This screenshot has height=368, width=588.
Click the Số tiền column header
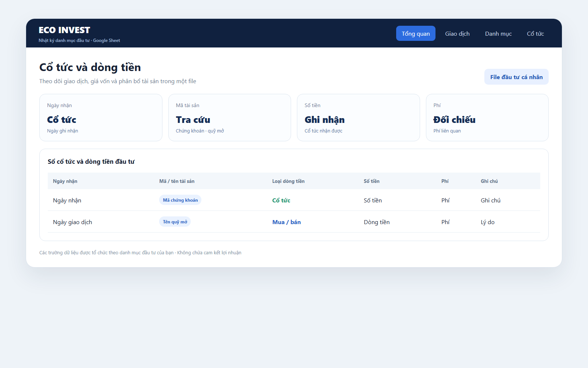(x=372, y=181)
